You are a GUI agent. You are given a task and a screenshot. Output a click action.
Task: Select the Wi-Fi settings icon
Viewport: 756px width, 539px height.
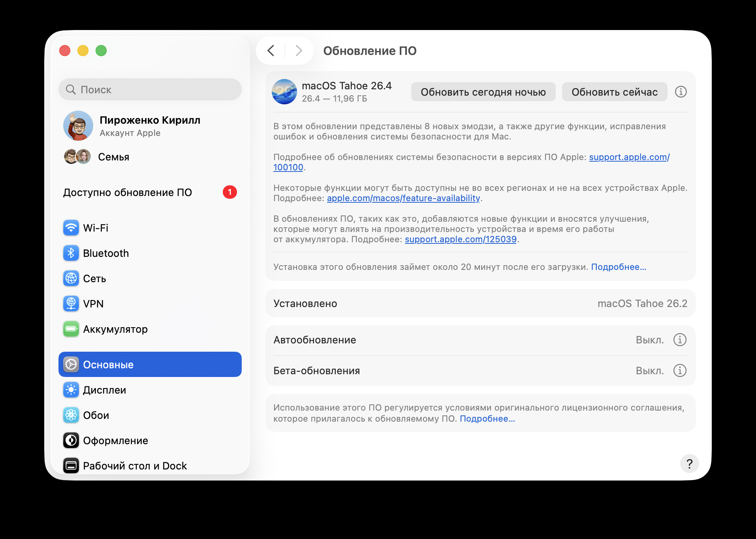click(x=71, y=228)
